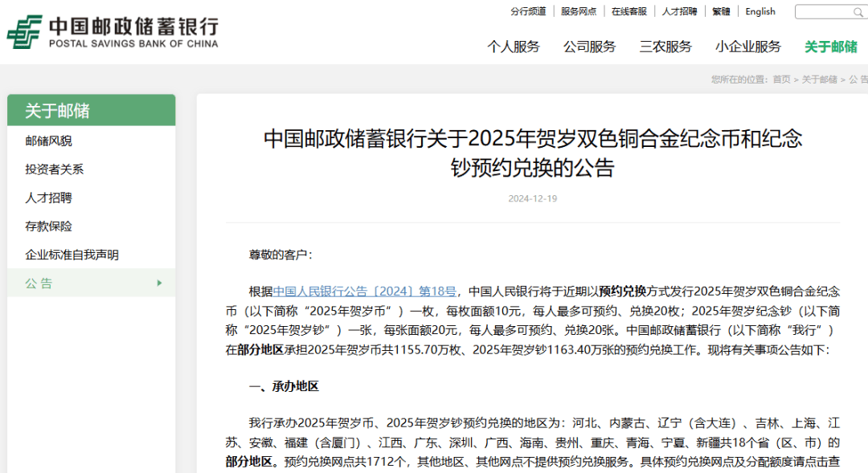Select 公告 in the sidebar
The height and width of the screenshot is (473, 868).
coord(92,283)
